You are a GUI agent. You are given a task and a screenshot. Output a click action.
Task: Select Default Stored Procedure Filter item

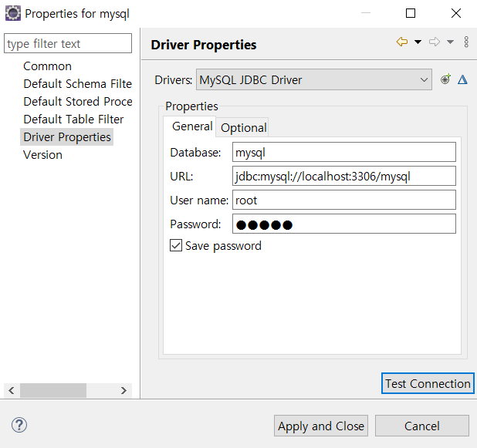pos(78,102)
